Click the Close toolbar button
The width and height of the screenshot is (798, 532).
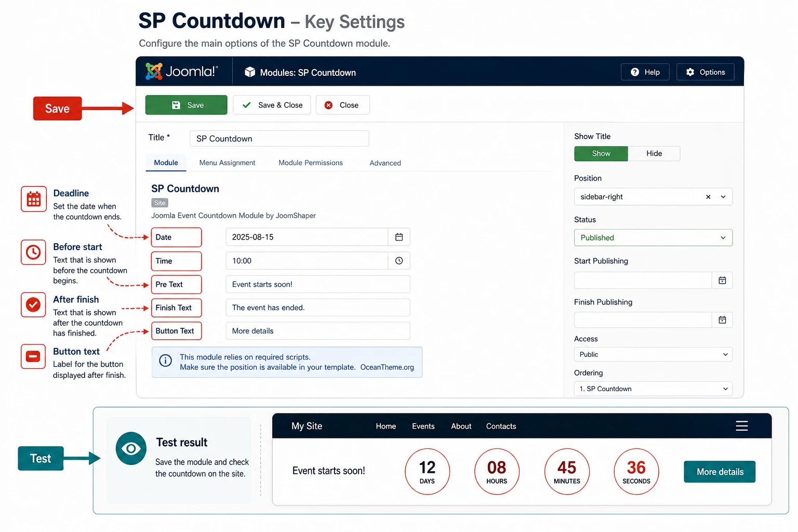click(x=342, y=105)
